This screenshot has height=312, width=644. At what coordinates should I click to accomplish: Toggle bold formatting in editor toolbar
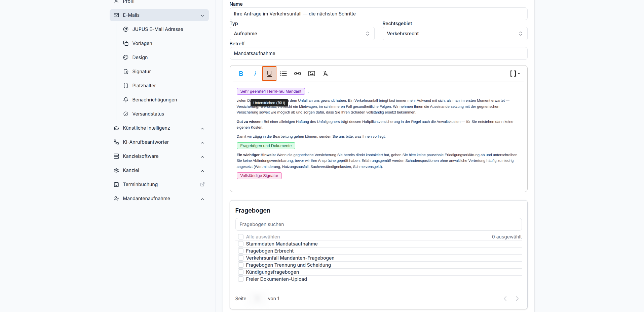coord(241,74)
